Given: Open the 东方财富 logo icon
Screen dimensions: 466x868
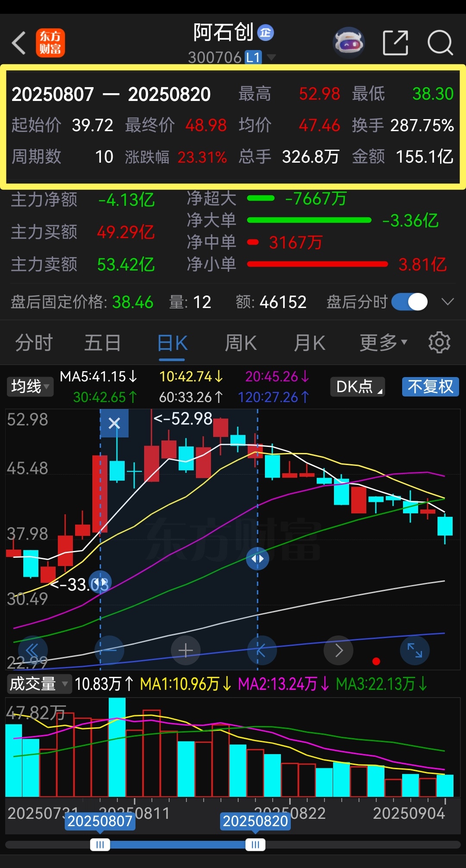Looking at the screenshot, I should (x=50, y=43).
